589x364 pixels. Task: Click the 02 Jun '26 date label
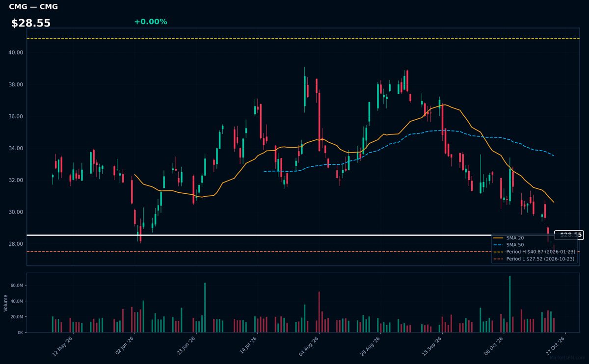coord(124,345)
